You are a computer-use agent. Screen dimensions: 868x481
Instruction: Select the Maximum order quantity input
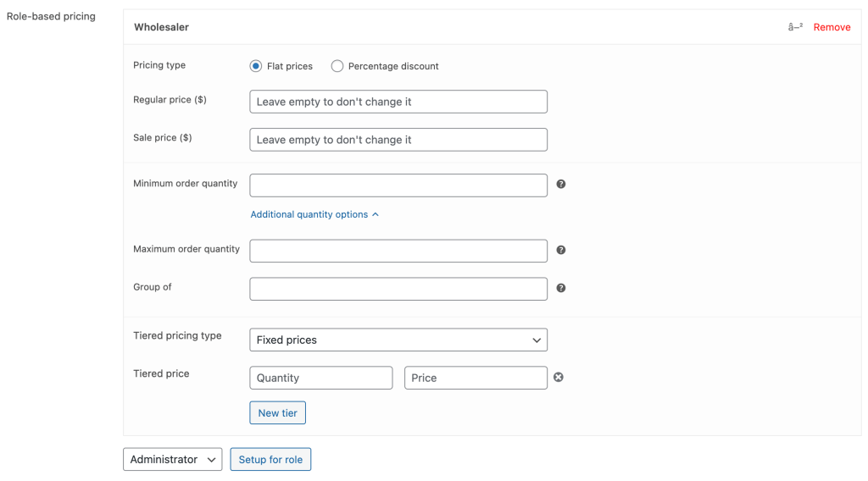398,251
